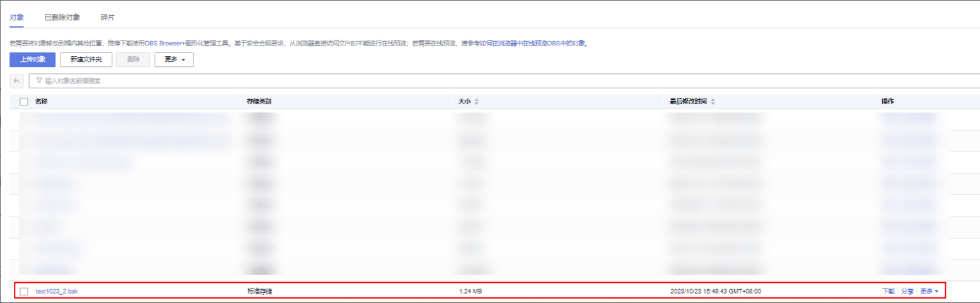The height and width of the screenshot is (303, 980).
Task: Click the filter funnel icon in search box
Action: tap(39, 81)
